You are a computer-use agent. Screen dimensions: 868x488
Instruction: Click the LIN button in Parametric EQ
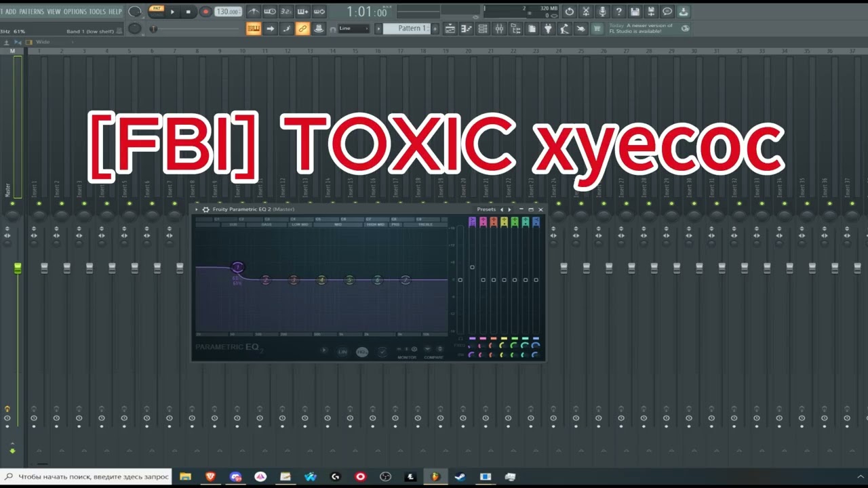coord(342,352)
